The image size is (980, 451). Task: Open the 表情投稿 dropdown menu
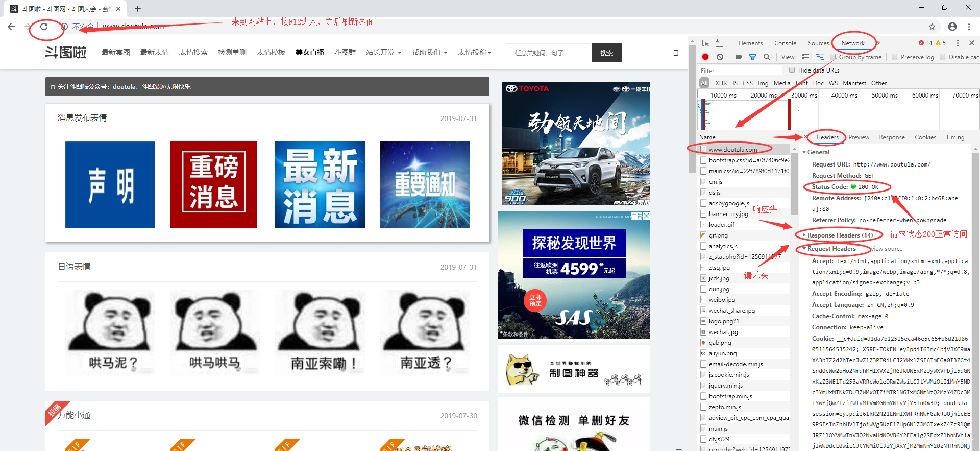pos(474,52)
